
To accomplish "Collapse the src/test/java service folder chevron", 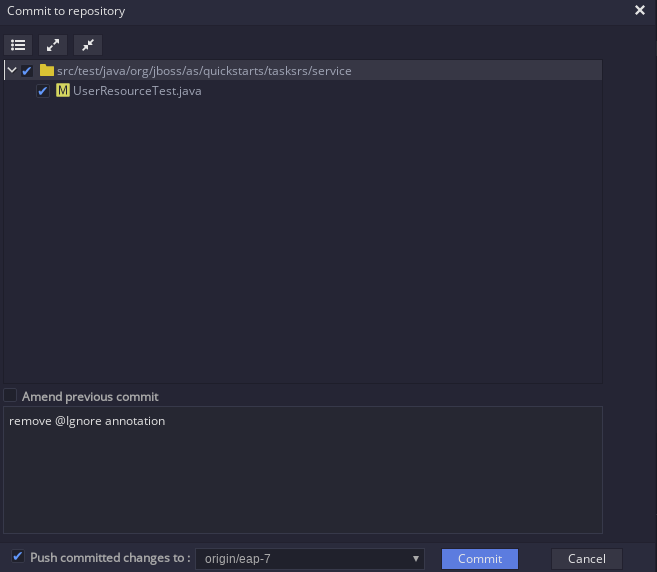I will pyautogui.click(x=12, y=70).
